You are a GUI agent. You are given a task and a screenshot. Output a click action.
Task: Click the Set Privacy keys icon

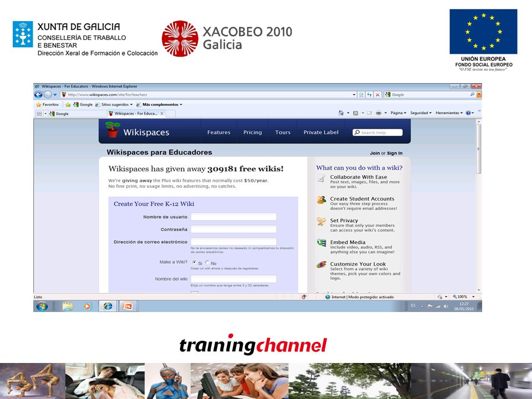tap(321, 222)
